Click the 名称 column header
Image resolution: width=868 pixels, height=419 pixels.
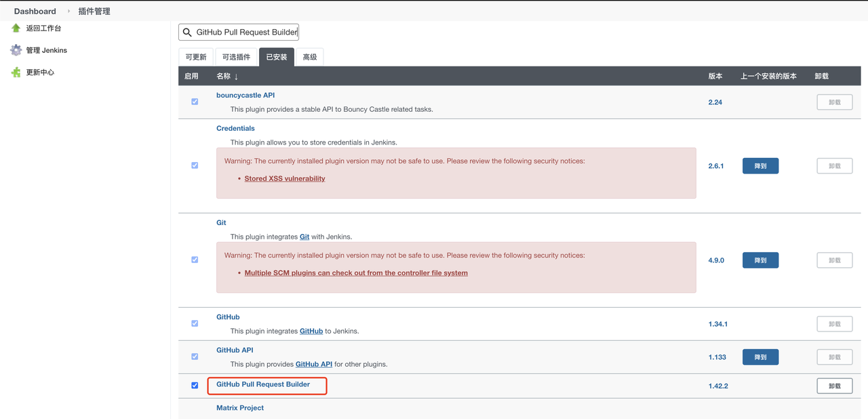click(x=224, y=76)
